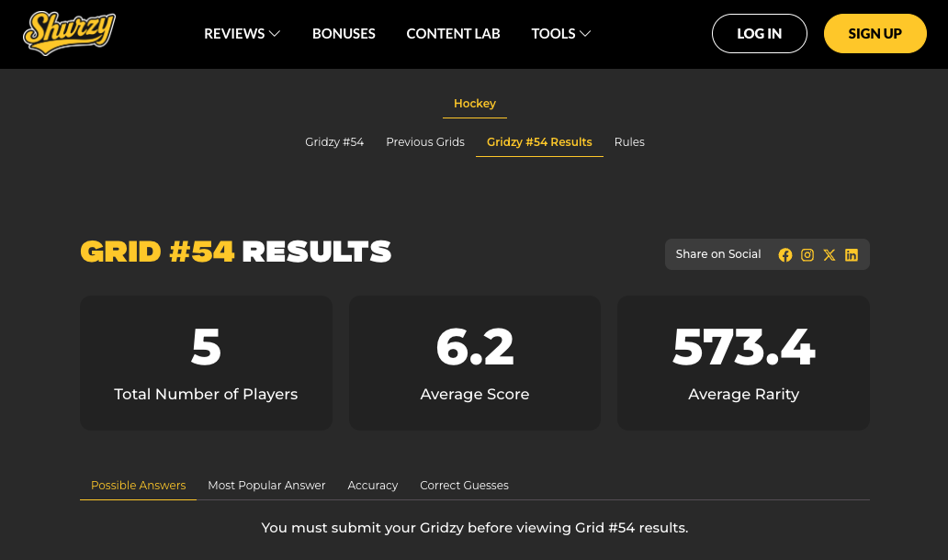Select the Gridzy #54 Results tab

tap(539, 142)
